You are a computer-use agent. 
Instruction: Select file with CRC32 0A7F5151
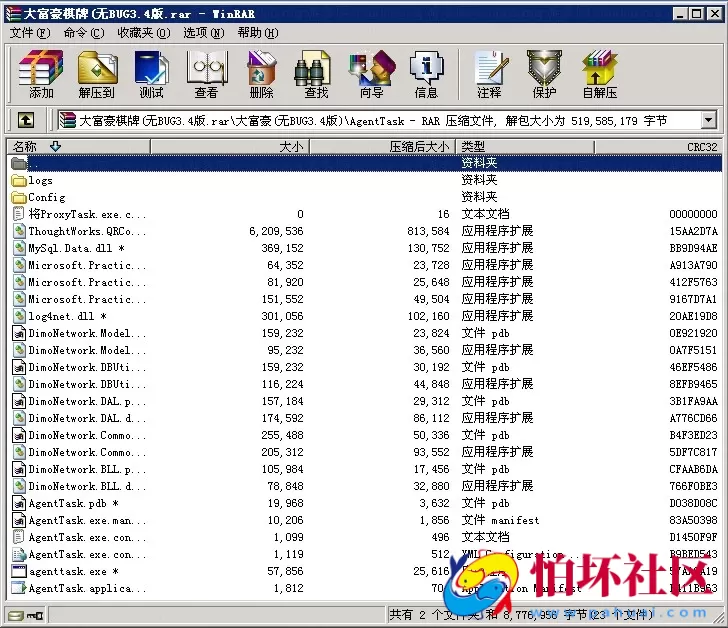(364, 350)
